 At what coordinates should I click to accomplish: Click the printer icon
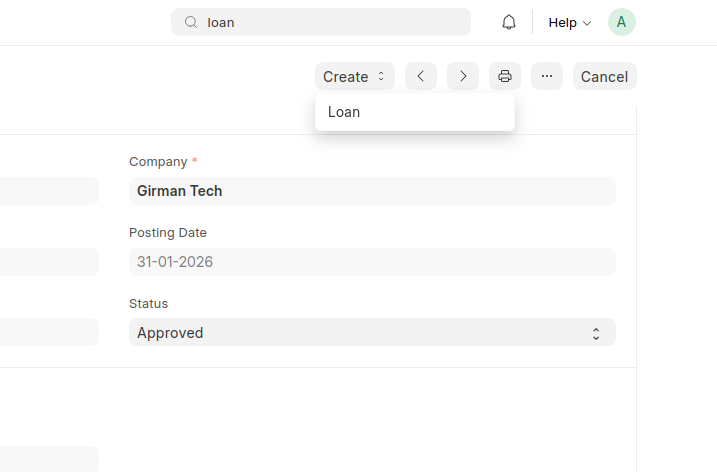pos(505,76)
